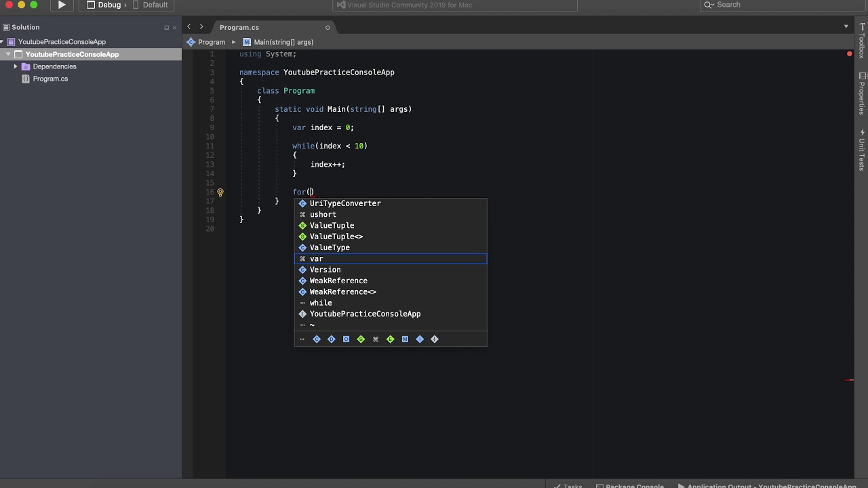Collapse the top YoutubePracticeConsoleApp solution node

(x=3, y=42)
